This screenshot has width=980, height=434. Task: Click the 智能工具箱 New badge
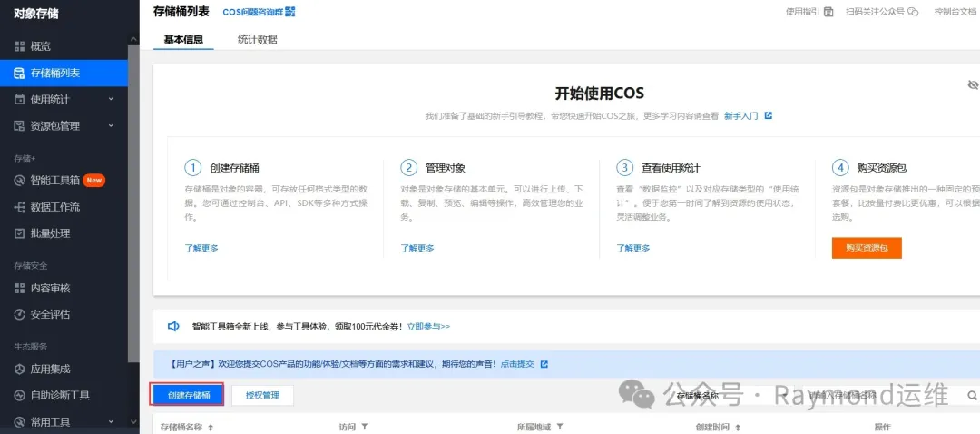[x=93, y=181]
